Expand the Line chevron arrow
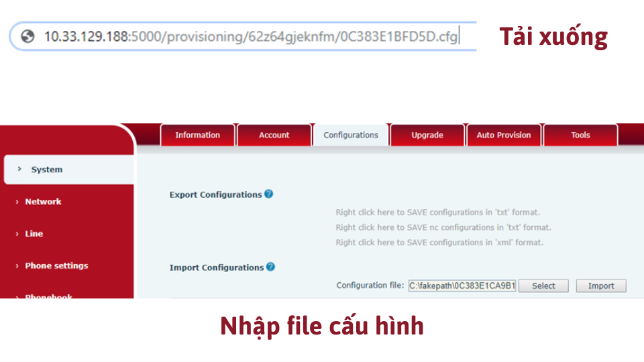The width and height of the screenshot is (644, 362). coord(17,234)
